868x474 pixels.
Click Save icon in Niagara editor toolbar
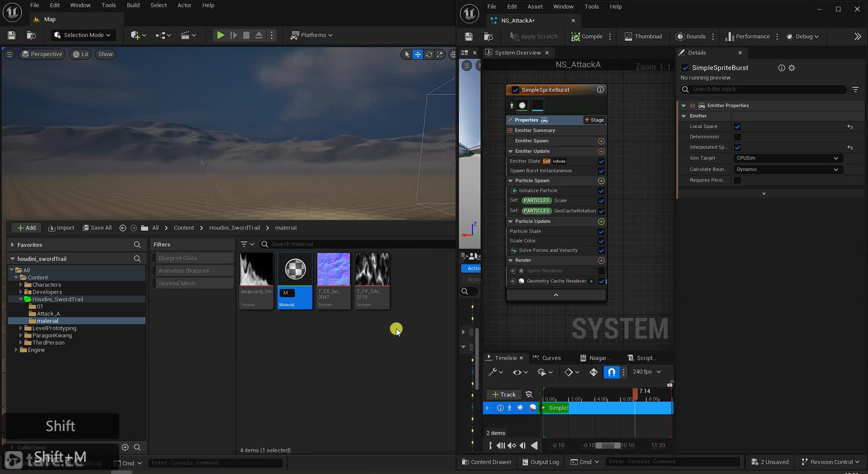pyautogui.click(x=469, y=36)
